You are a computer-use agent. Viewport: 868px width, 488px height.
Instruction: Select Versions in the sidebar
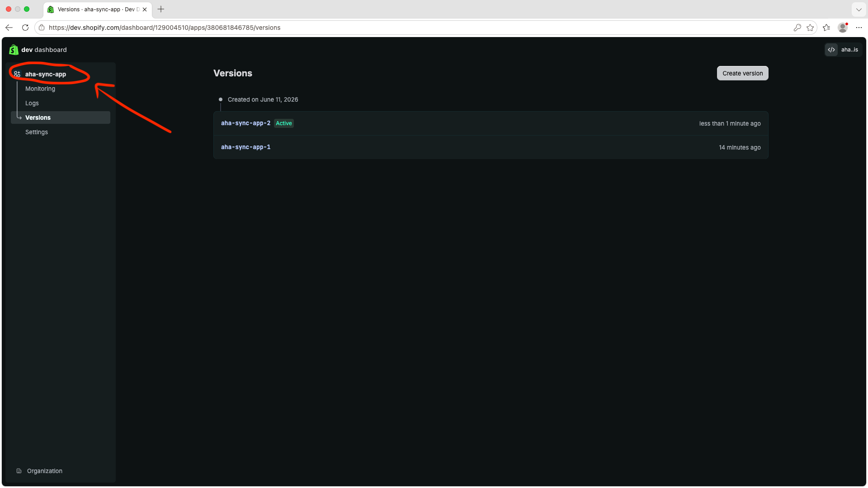tap(61, 117)
